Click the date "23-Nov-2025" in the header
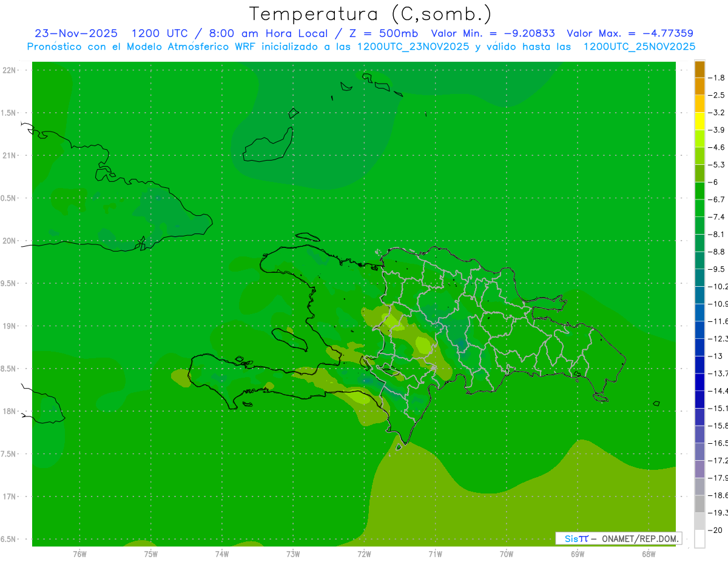This screenshot has width=728, height=562. 76,33
